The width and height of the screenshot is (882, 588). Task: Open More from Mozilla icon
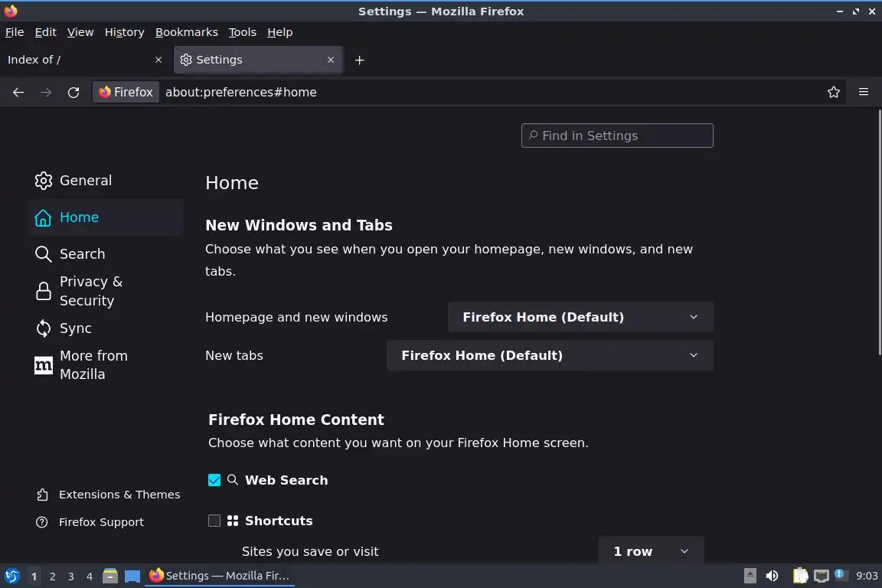(44, 365)
